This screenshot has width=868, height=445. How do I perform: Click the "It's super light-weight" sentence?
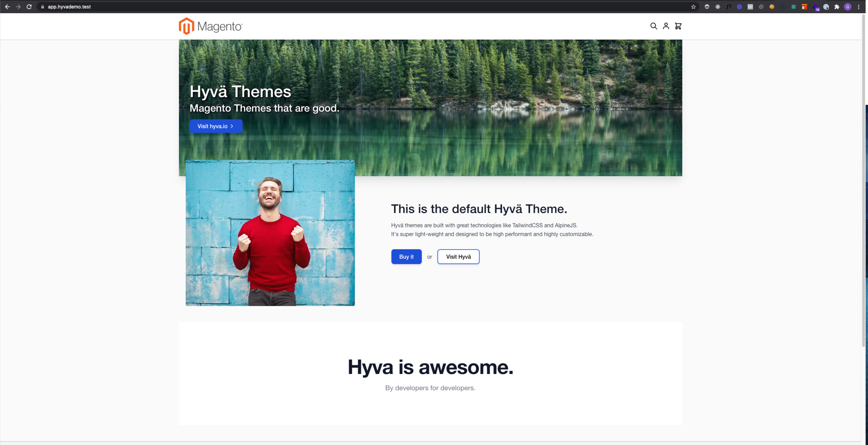pos(492,234)
